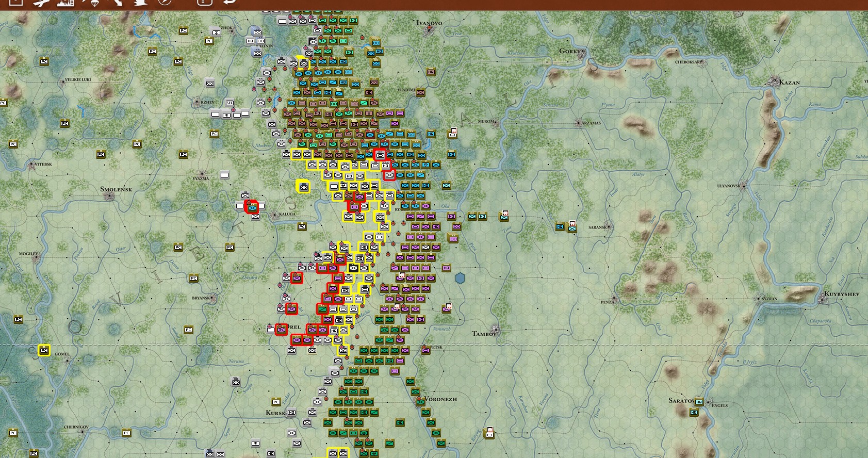Click the Kuybyshev city label

coord(842,294)
